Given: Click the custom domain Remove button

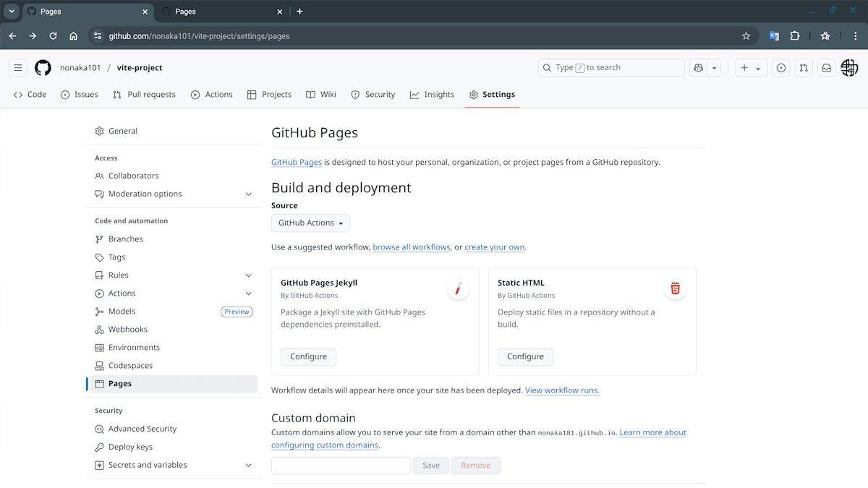Looking at the screenshot, I should pos(476,466).
